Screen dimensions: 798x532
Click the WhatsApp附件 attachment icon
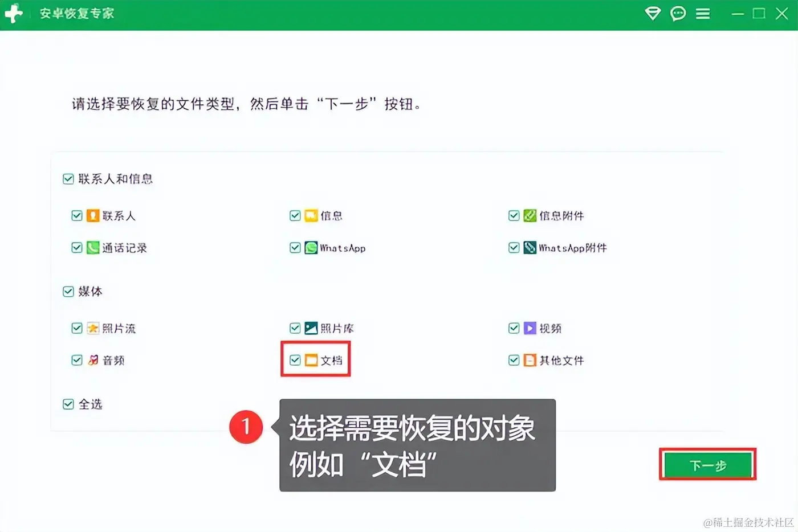tap(530, 248)
